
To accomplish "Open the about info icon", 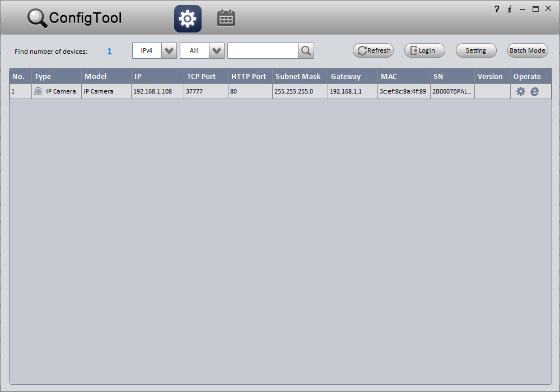I will [x=510, y=9].
